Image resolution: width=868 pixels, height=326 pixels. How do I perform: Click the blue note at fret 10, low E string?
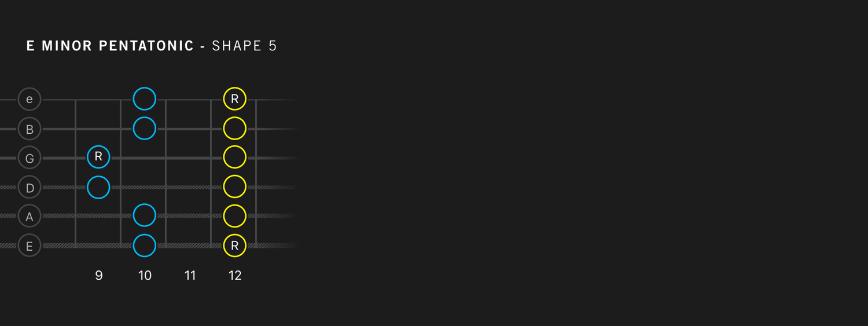[x=145, y=246]
